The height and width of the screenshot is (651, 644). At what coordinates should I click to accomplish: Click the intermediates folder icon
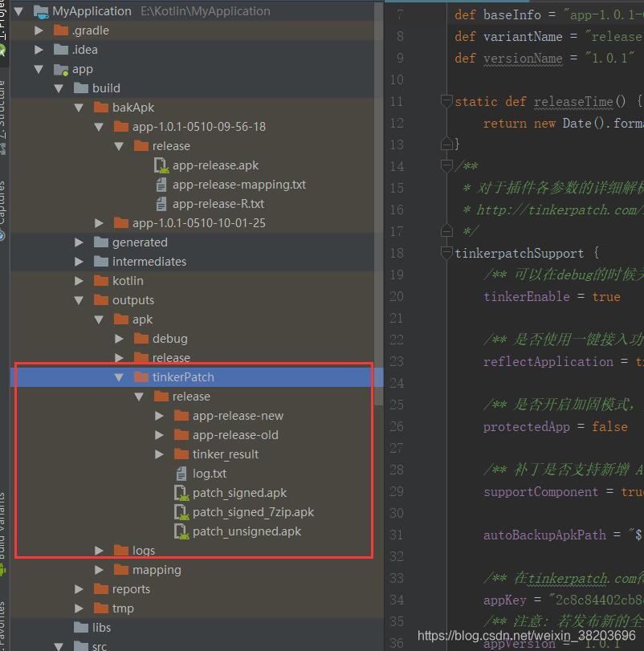coord(101,261)
